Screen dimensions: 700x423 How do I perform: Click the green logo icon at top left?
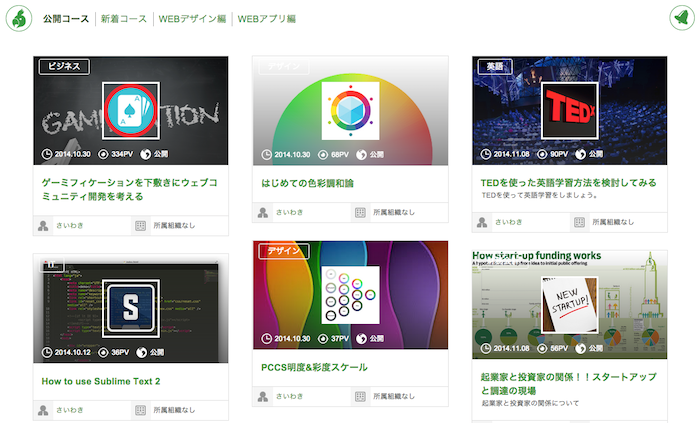pyautogui.click(x=19, y=19)
